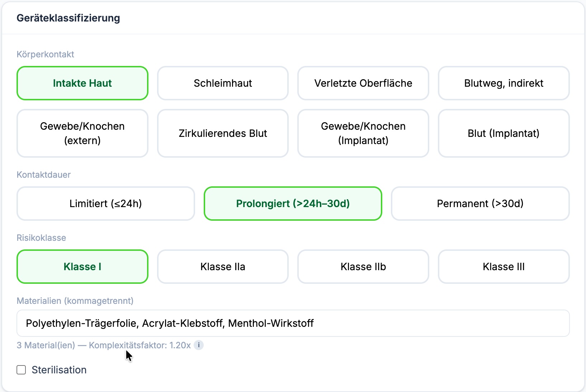Select Klasse III risk class
Screen dimensions: 586x392
(503, 267)
